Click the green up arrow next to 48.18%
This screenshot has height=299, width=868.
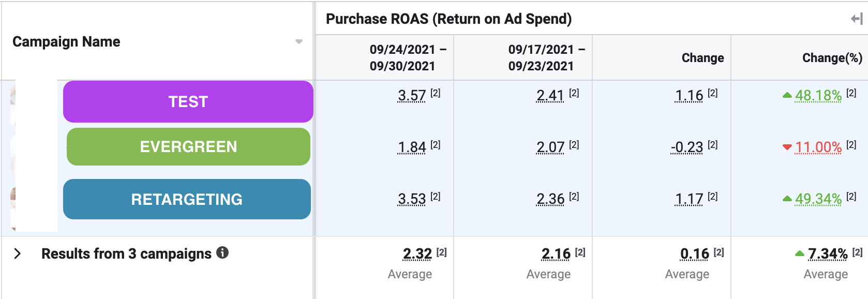point(787,95)
